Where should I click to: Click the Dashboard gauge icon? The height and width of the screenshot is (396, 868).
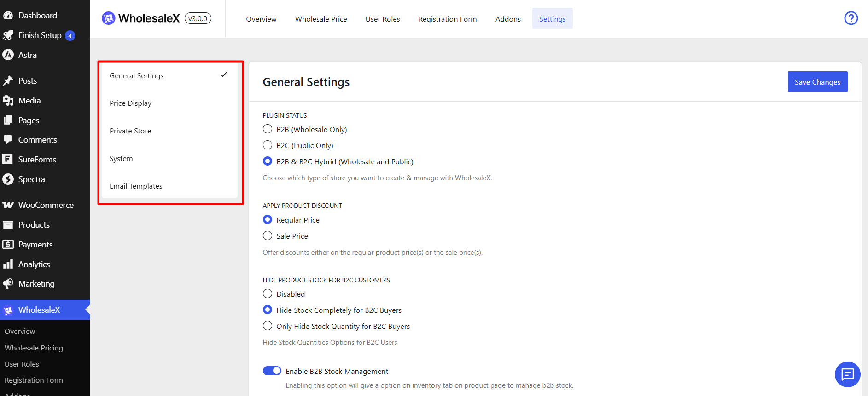click(x=8, y=16)
